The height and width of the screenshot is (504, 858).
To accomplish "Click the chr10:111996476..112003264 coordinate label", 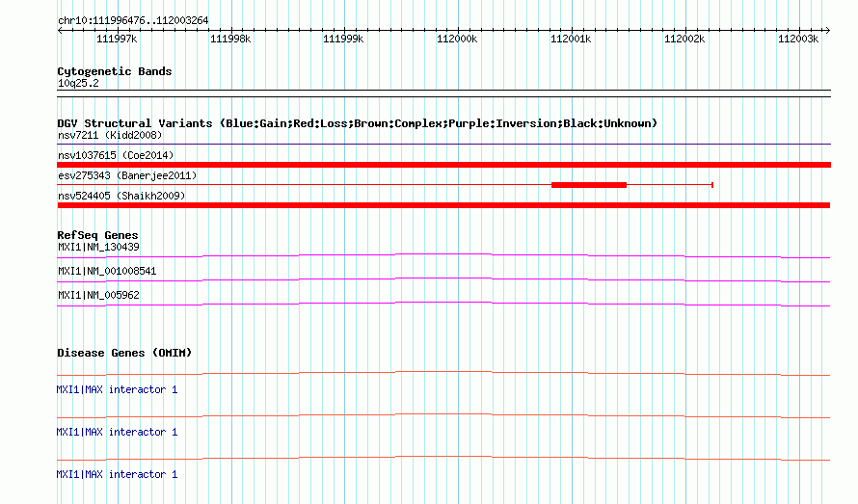I will [x=133, y=20].
